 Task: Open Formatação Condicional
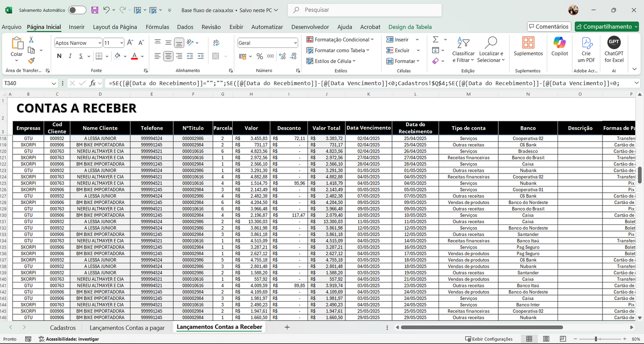(340, 40)
